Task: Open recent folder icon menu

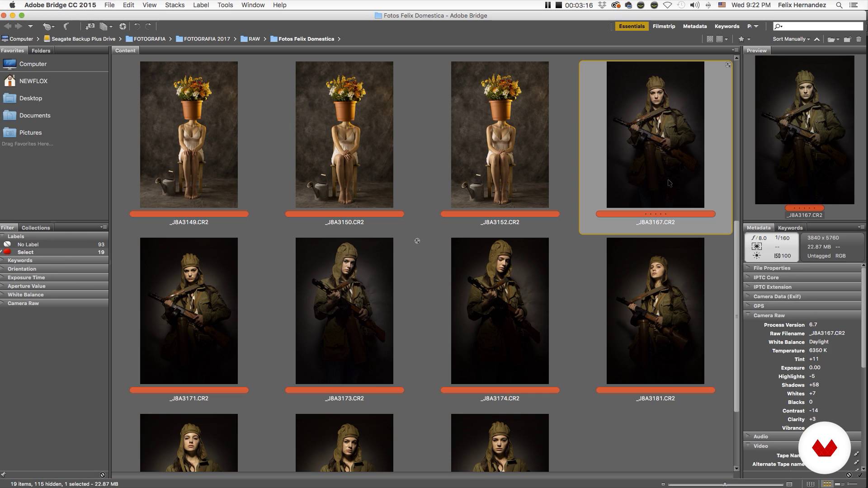Action: (x=833, y=39)
